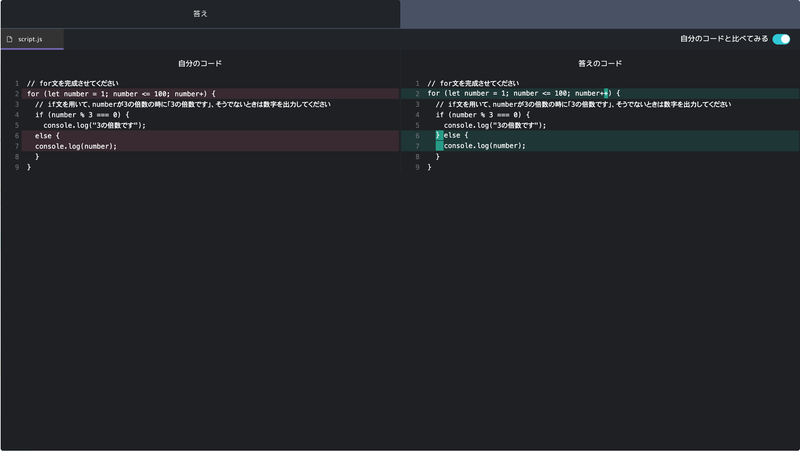Open the script.js file tab

click(31, 39)
